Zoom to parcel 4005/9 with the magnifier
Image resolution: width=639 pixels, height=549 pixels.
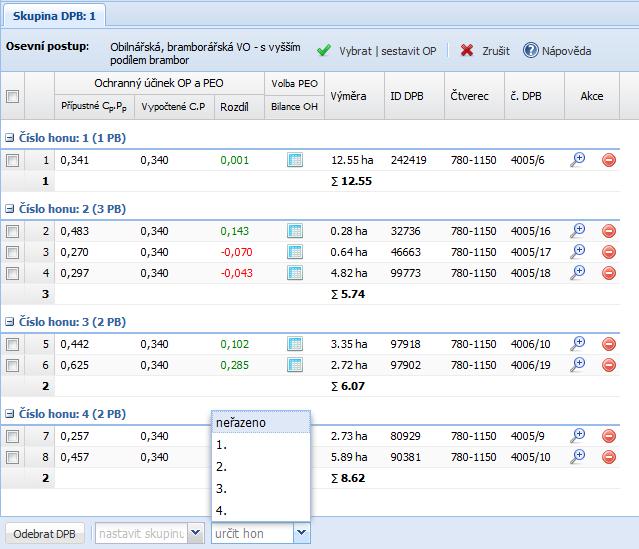577,436
